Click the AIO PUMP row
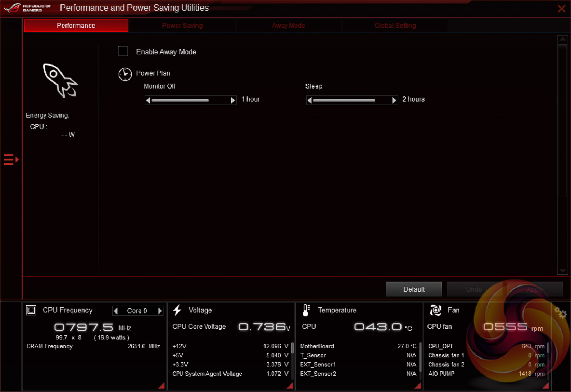 point(486,374)
